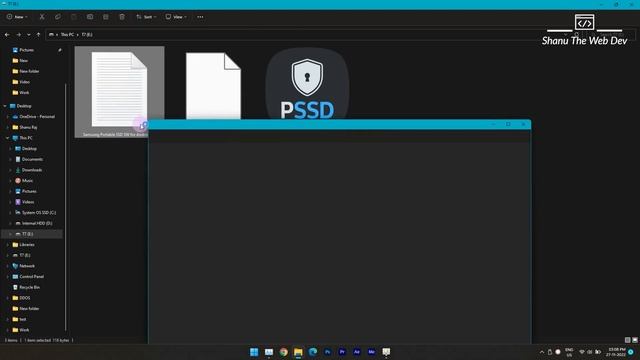Collapse the top-level Desktop tree node
The image size is (640, 360).
pyautogui.click(x=5, y=106)
